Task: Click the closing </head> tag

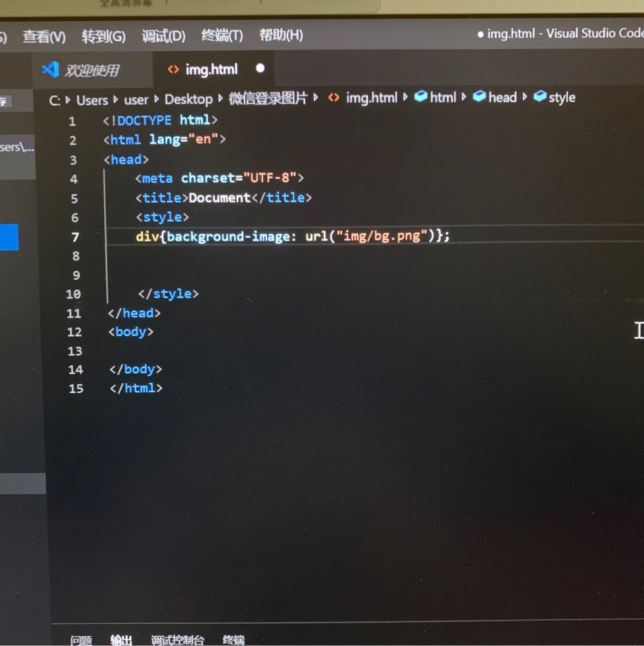Action: (x=134, y=313)
